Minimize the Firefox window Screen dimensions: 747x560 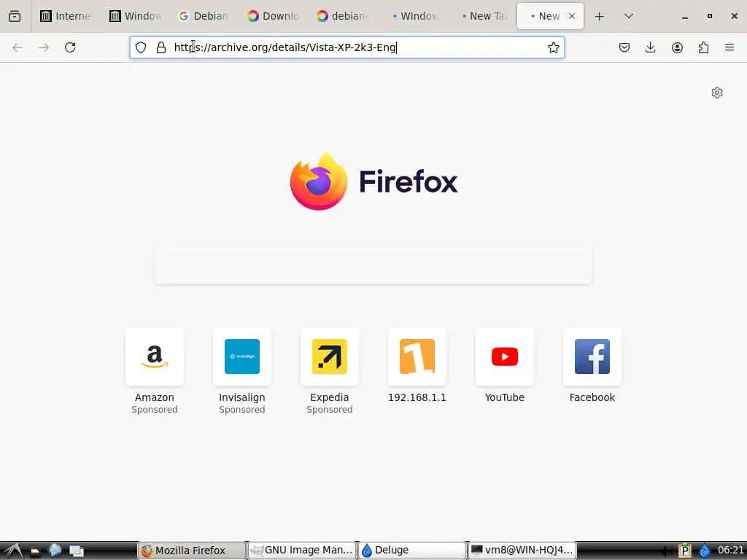click(684, 17)
